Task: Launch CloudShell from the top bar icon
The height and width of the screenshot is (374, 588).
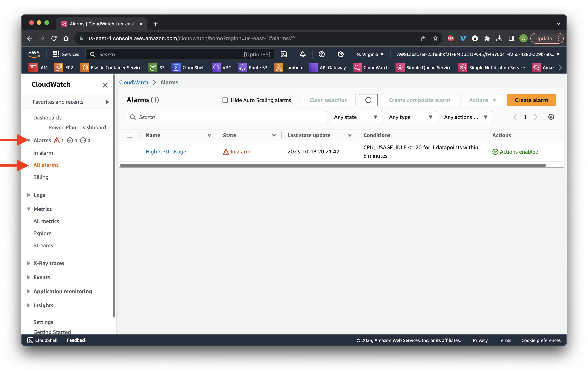Action: point(284,54)
